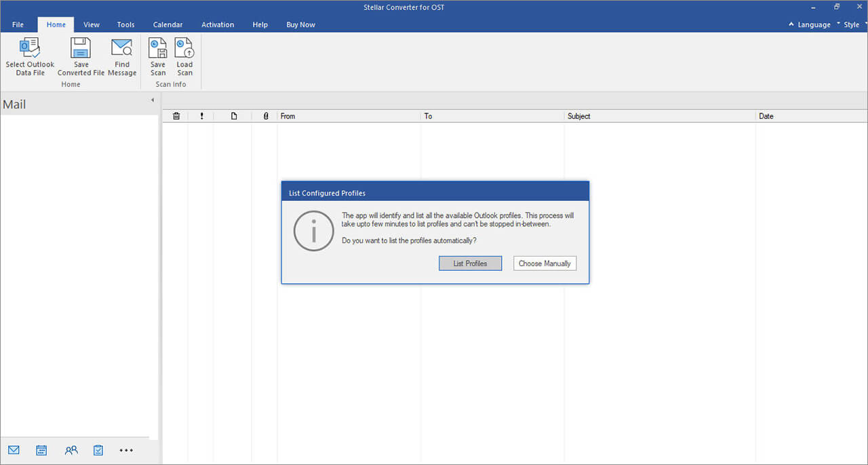Screen dimensions: 868x465
Task: Click the List Configured Profiles dialog title
Action: pyautogui.click(x=327, y=193)
